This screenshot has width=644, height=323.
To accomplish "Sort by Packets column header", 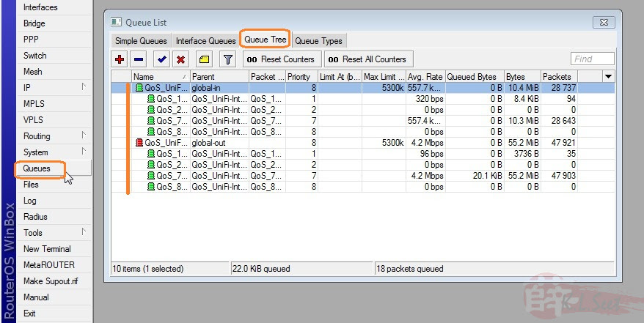I will (x=559, y=77).
